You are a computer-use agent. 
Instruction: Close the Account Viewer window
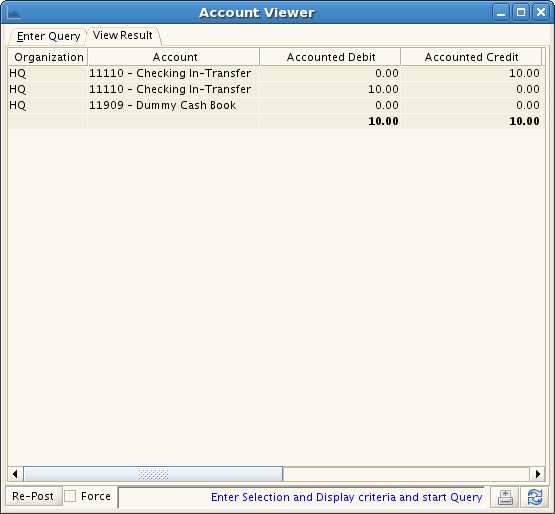coord(541,13)
